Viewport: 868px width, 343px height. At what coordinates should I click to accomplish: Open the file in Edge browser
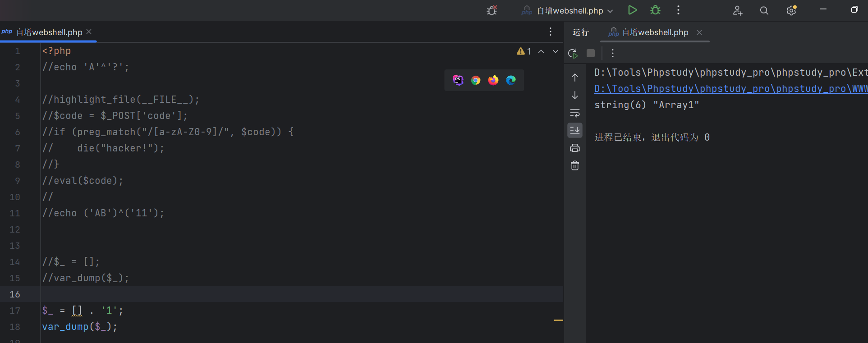point(511,80)
